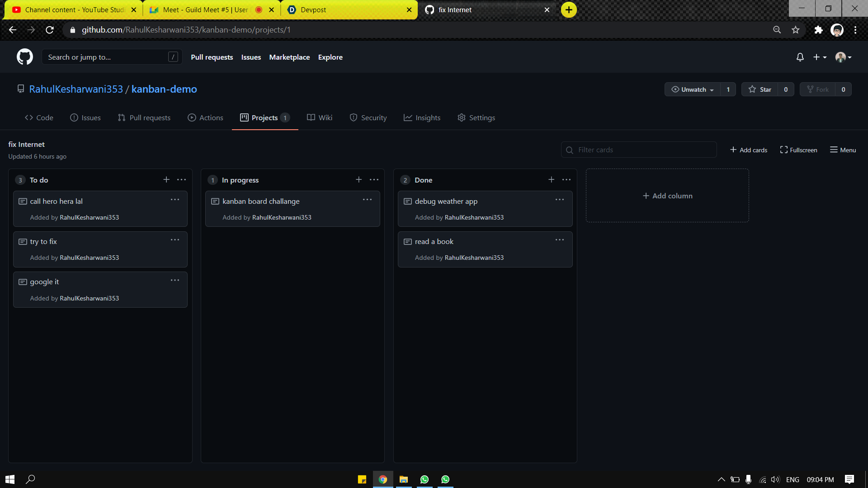Bookmark page with star icon
The height and width of the screenshot is (488, 868).
point(795,30)
